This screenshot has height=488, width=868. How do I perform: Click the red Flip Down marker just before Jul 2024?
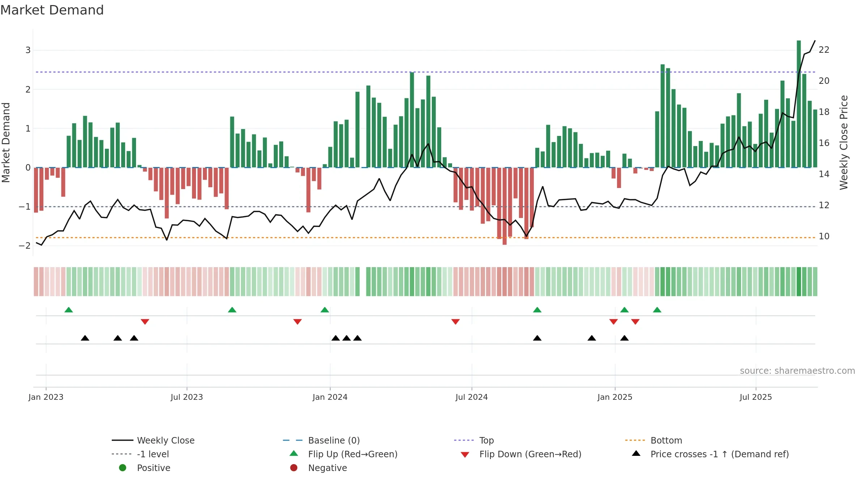[x=456, y=322]
